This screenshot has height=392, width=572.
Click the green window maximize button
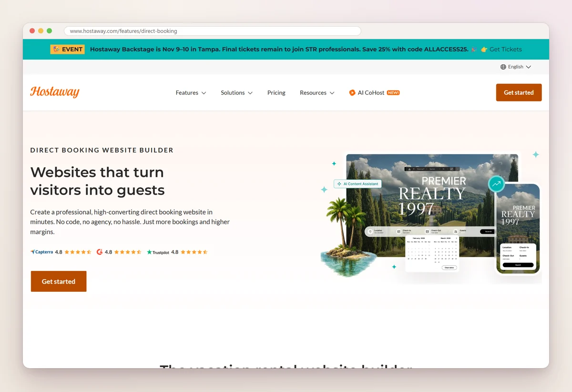[x=50, y=31]
